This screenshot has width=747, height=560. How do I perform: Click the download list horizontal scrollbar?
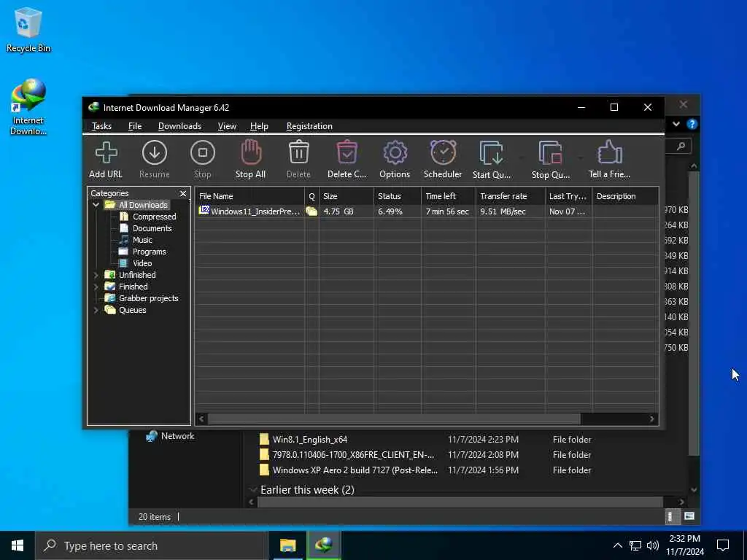(394, 419)
